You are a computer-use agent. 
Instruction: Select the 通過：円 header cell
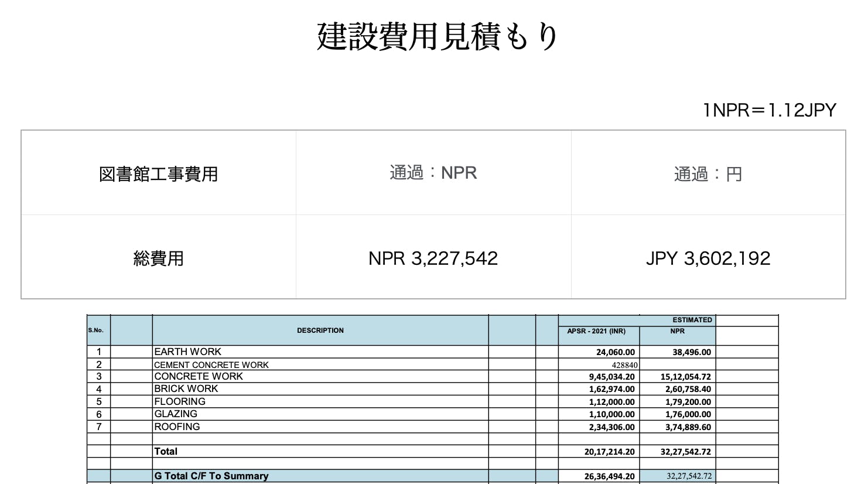click(x=708, y=174)
